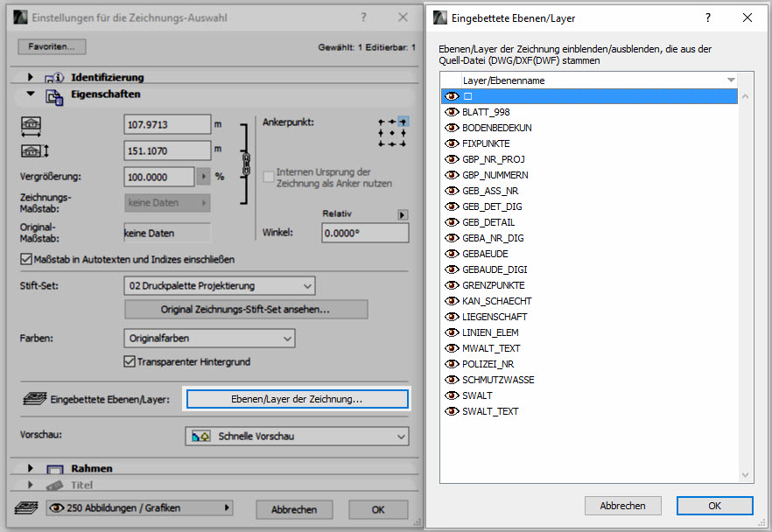This screenshot has width=772, height=532.
Task: Open Farben dropdown Originalfarben
Action: pyautogui.click(x=210, y=339)
